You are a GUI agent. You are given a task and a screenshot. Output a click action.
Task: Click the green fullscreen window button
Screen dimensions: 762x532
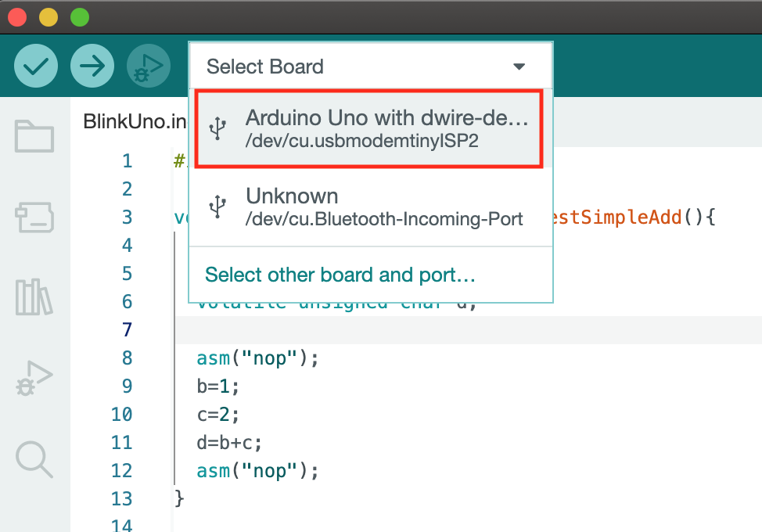tap(80, 17)
